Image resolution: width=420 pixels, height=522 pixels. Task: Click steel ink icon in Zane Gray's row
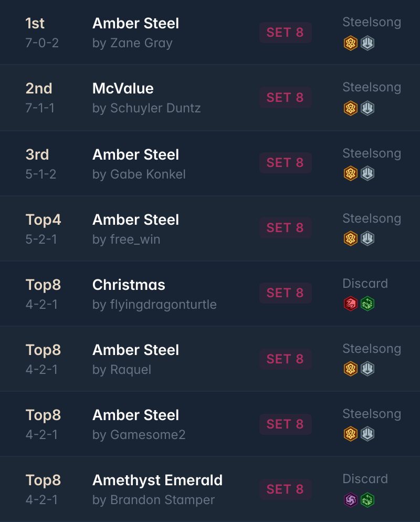pos(367,43)
